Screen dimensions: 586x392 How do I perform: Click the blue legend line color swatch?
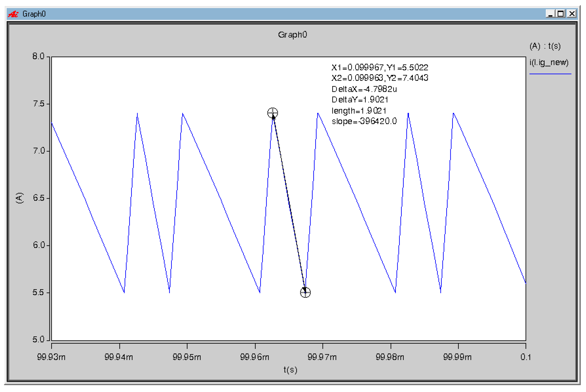point(550,74)
